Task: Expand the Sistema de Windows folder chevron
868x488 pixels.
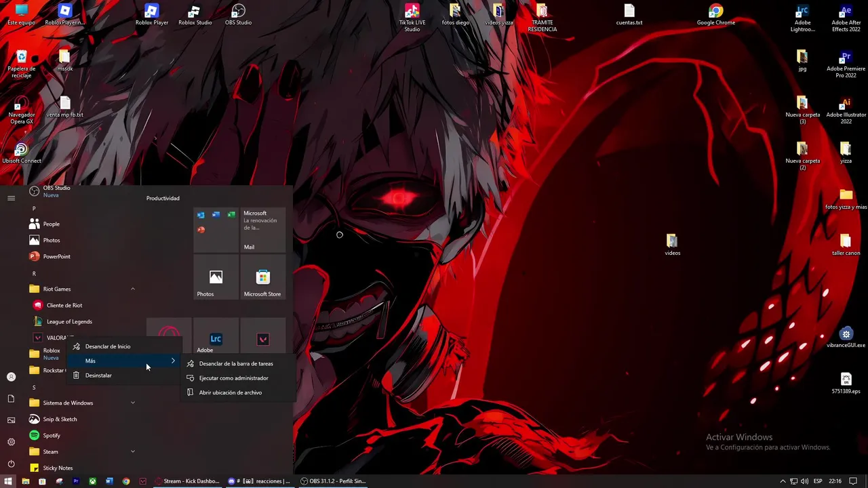Action: 133,403
